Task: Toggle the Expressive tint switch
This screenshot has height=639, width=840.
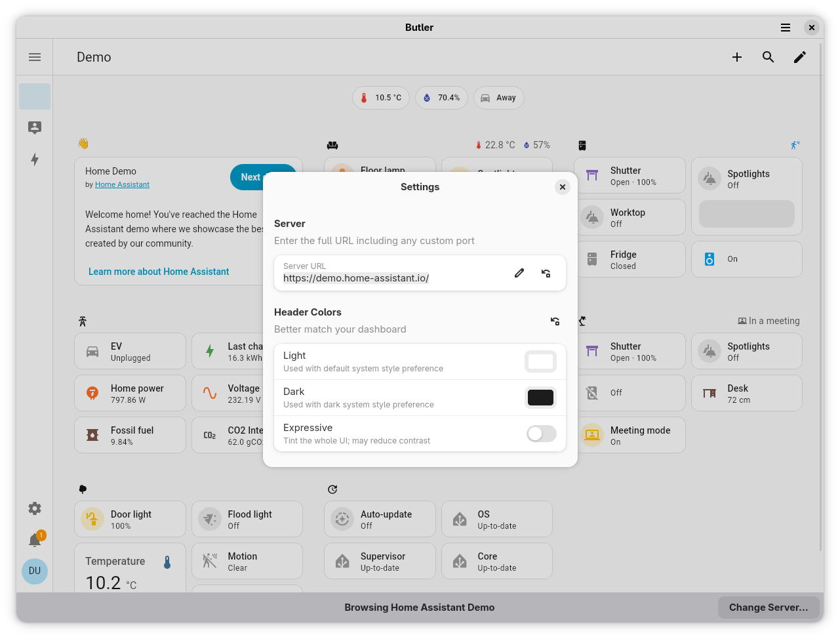Action: click(542, 434)
